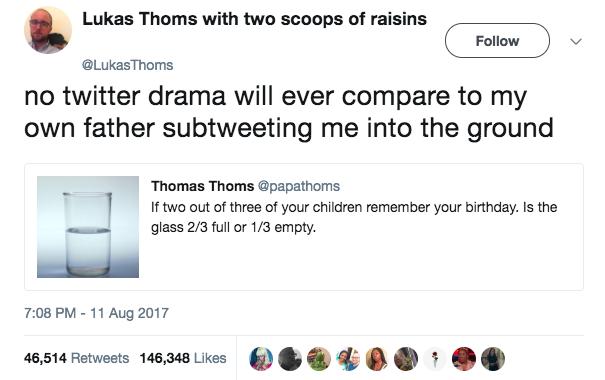Open the fourth liker's group photo avatar
This screenshot has height=380, width=605.
point(348,359)
